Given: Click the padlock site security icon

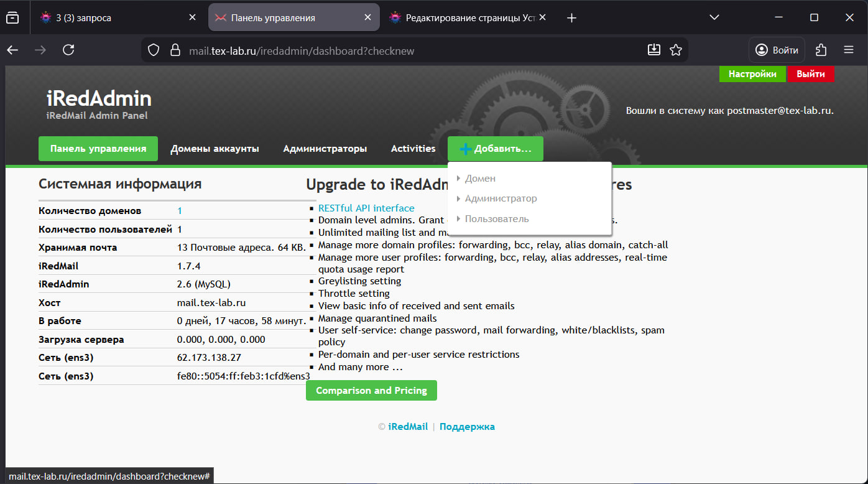Looking at the screenshot, I should (175, 50).
